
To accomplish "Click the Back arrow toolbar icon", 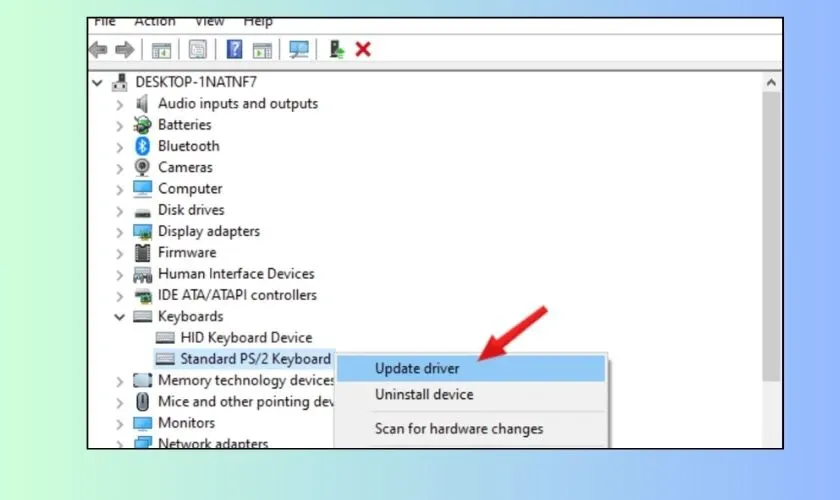I will [98, 49].
